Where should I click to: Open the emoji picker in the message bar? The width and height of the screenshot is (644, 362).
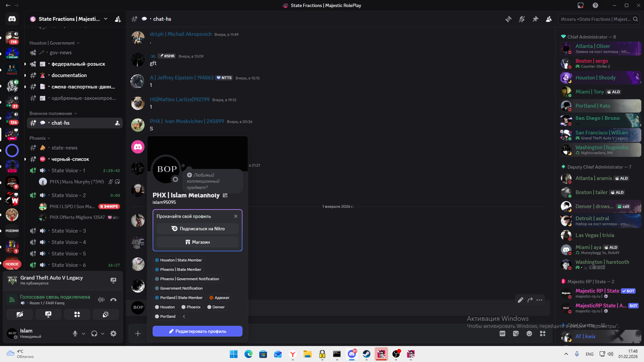tap(529, 334)
